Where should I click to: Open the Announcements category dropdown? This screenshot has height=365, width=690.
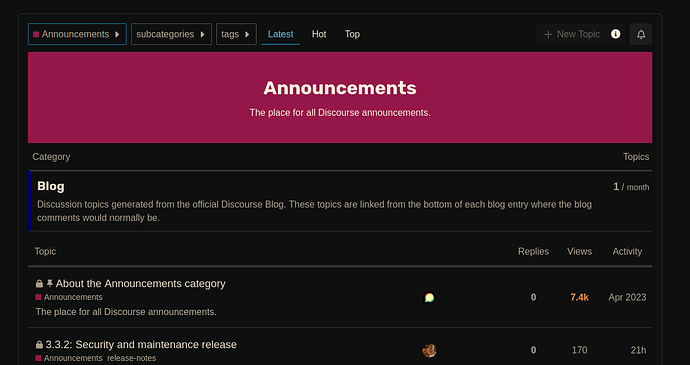click(x=77, y=34)
